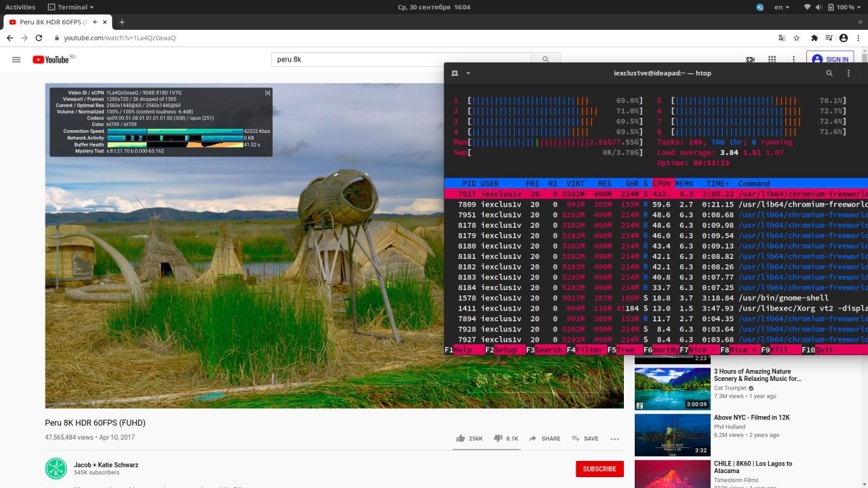Select htop process row PID 1411 Xorg
This screenshot has width=868, height=488.
656,308
